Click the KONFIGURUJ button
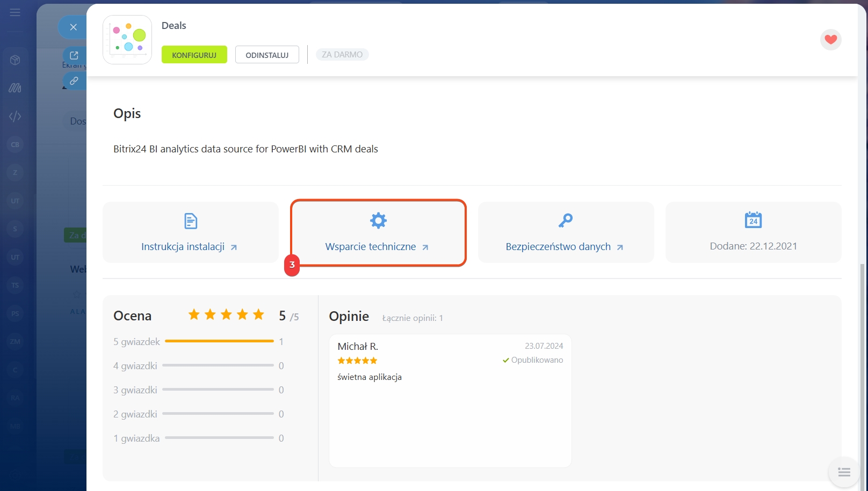Screen dimensions: 868x491 (194, 55)
